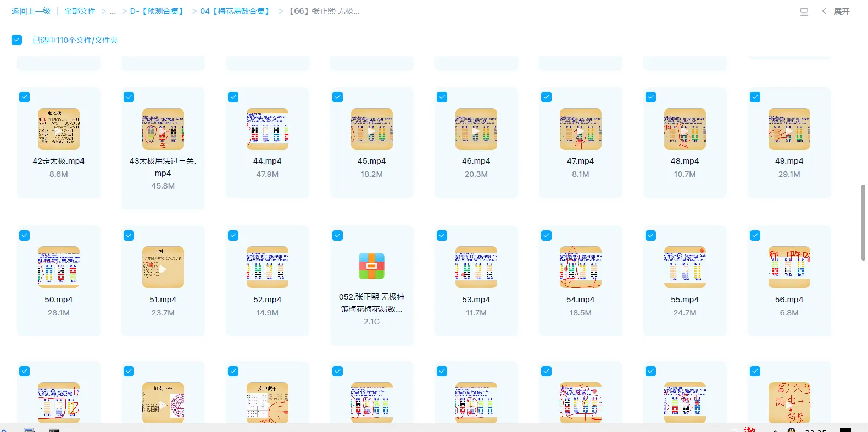The height and width of the screenshot is (432, 868).
Task: Open the D-【预测合集】 breadcrumb folder
Action: click(158, 11)
